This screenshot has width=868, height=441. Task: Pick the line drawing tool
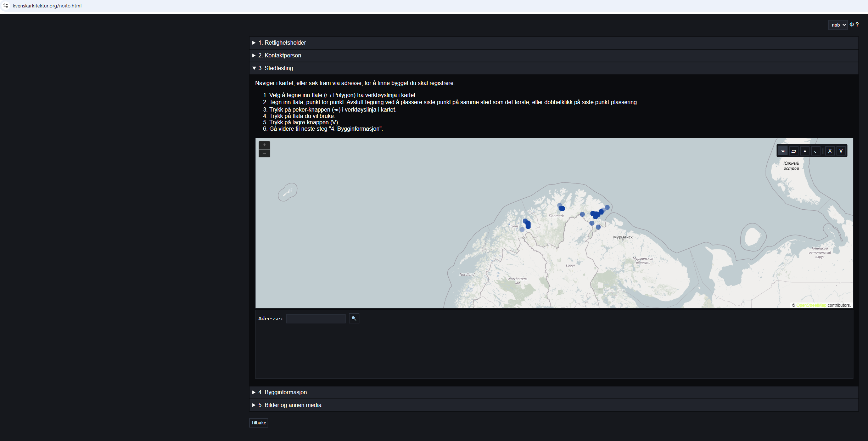tap(815, 151)
